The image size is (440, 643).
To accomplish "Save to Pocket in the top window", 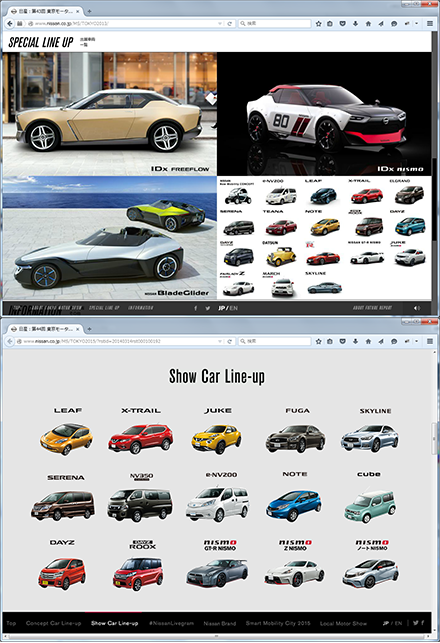I will coord(343,24).
